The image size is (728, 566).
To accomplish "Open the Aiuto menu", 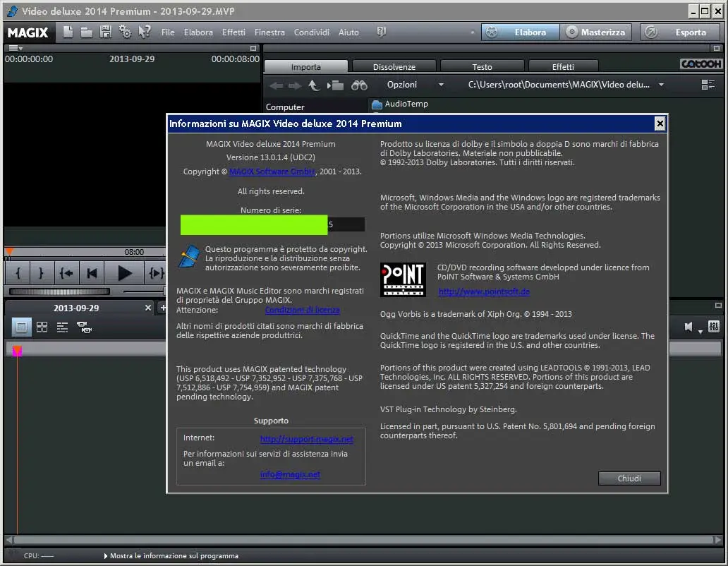I will pyautogui.click(x=348, y=32).
